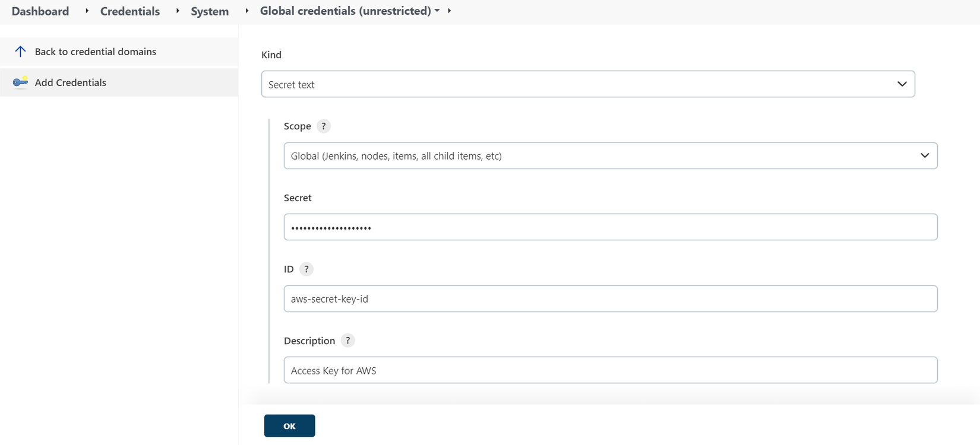
Task: Show help for the ID field
Action: [x=306, y=269]
